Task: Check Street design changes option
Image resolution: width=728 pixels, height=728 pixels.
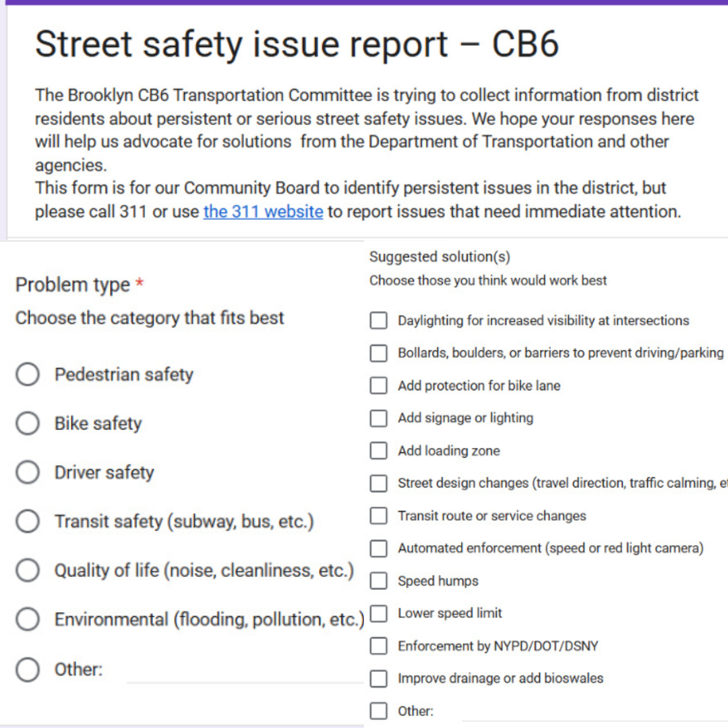Action: [x=379, y=483]
